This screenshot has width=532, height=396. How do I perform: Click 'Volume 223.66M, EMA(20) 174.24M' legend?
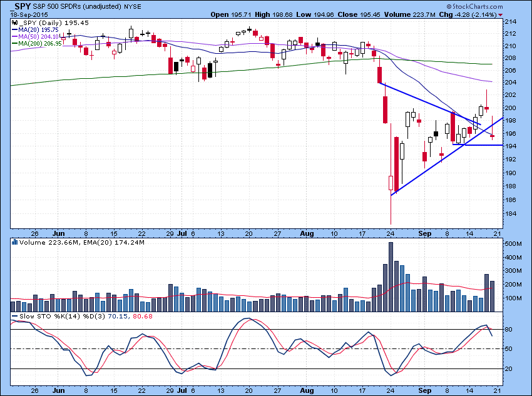[82, 242]
